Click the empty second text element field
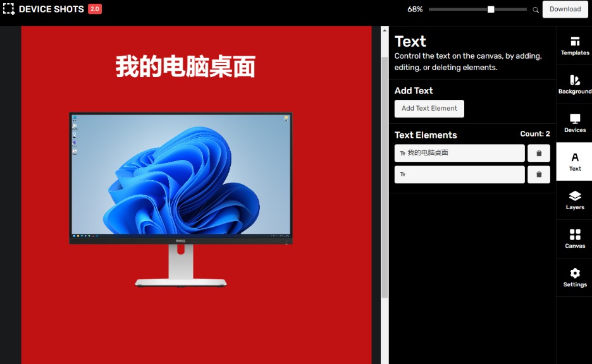The height and width of the screenshot is (364, 592). point(459,174)
